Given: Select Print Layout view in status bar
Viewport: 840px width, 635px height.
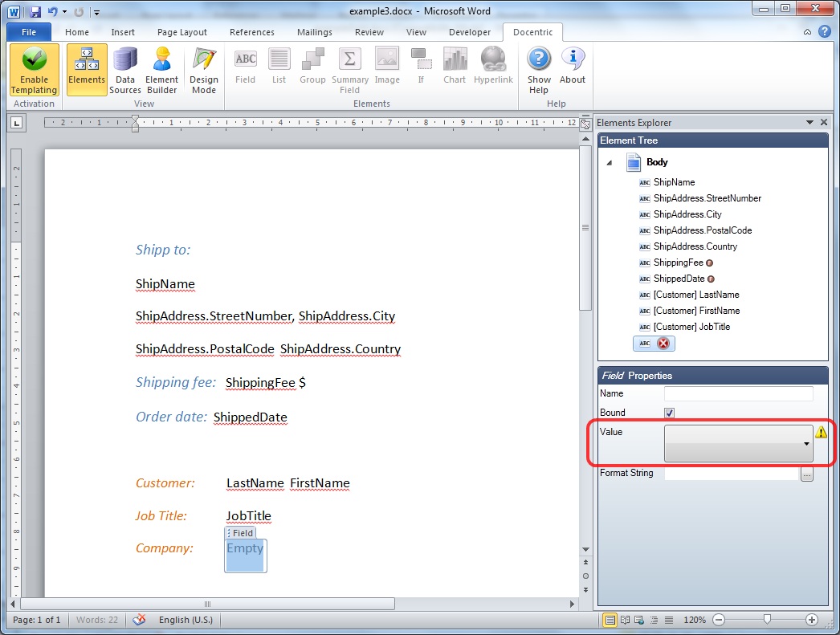Looking at the screenshot, I should [610, 620].
